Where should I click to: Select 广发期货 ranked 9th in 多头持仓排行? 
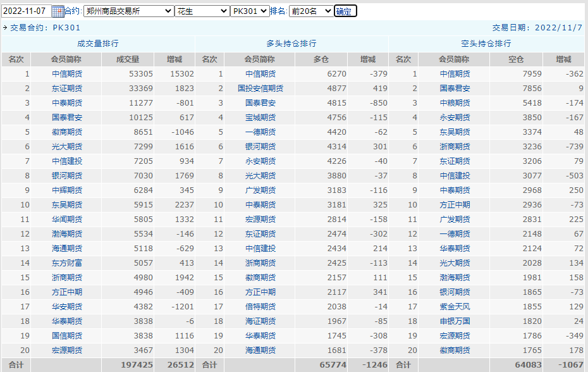click(260, 190)
